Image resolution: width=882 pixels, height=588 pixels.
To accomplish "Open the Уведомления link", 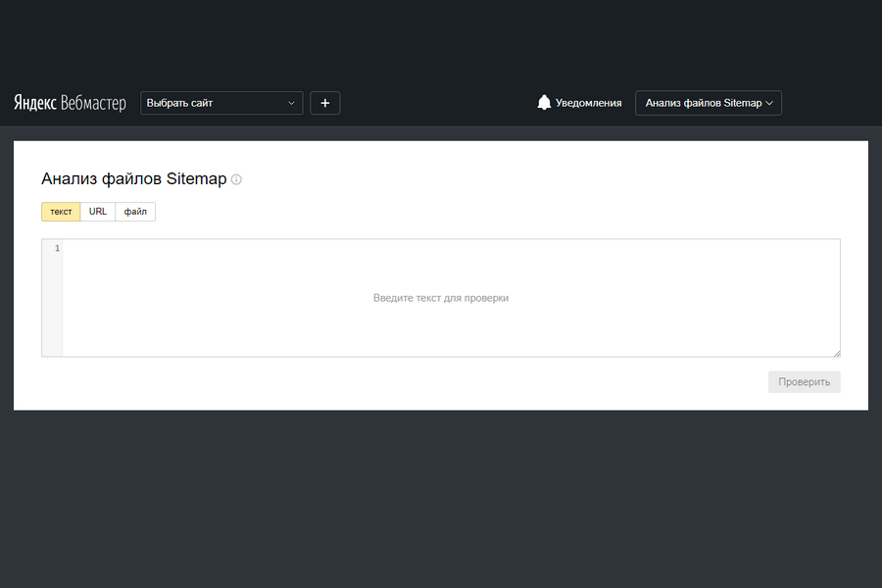I will coord(588,103).
